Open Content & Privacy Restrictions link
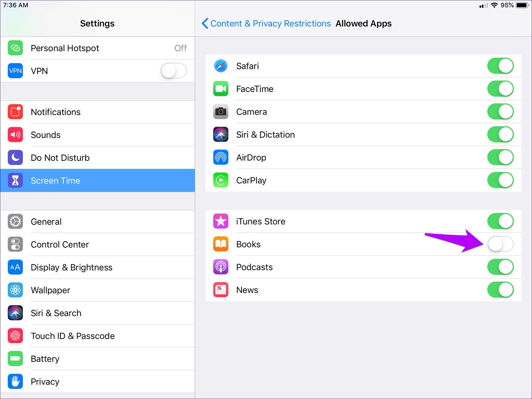Screen dimensions: 532x399 [270, 24]
